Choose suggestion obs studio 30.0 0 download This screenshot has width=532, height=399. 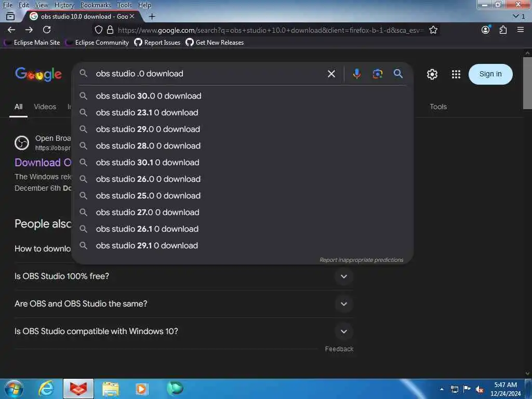242,96
